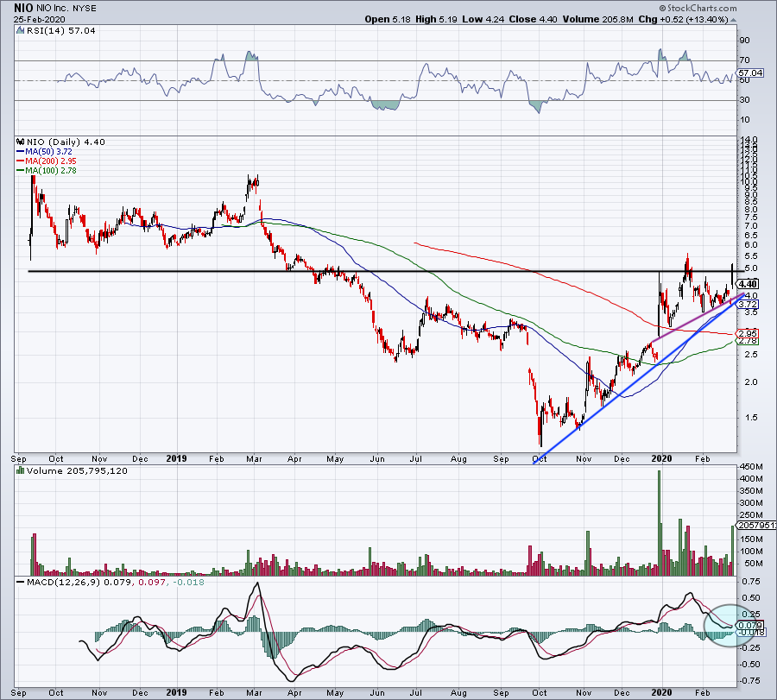Click the RSI panel chart icon

[20, 30]
